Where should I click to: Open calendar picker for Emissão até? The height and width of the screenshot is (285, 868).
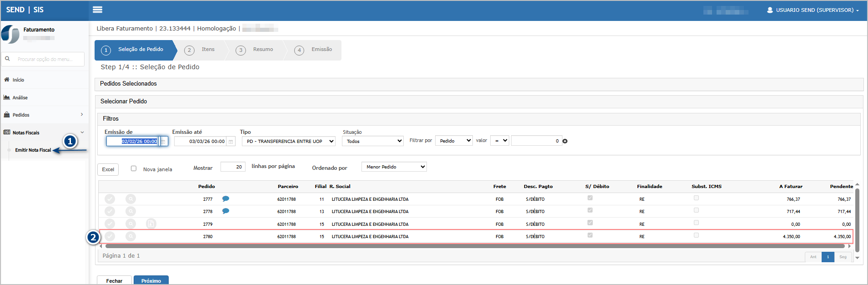[231, 142]
